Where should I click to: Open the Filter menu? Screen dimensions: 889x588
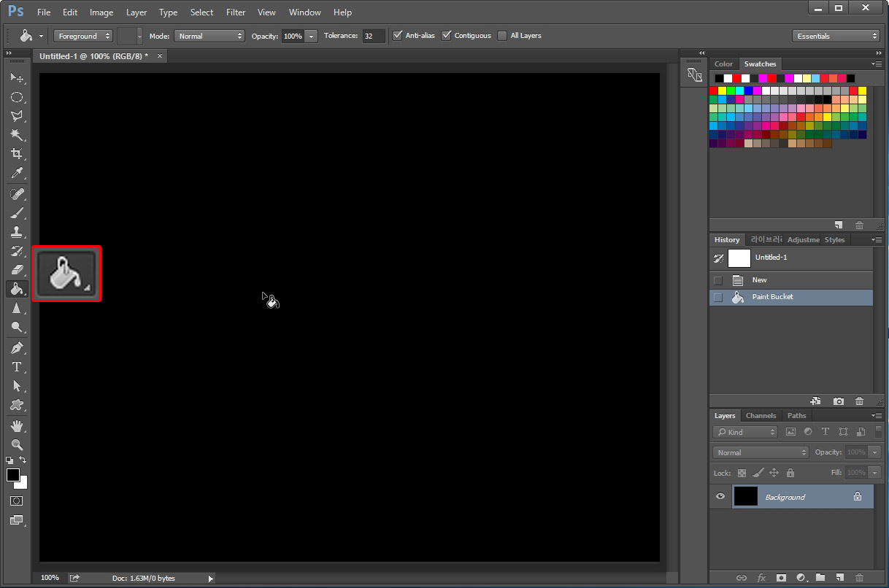[x=236, y=12]
